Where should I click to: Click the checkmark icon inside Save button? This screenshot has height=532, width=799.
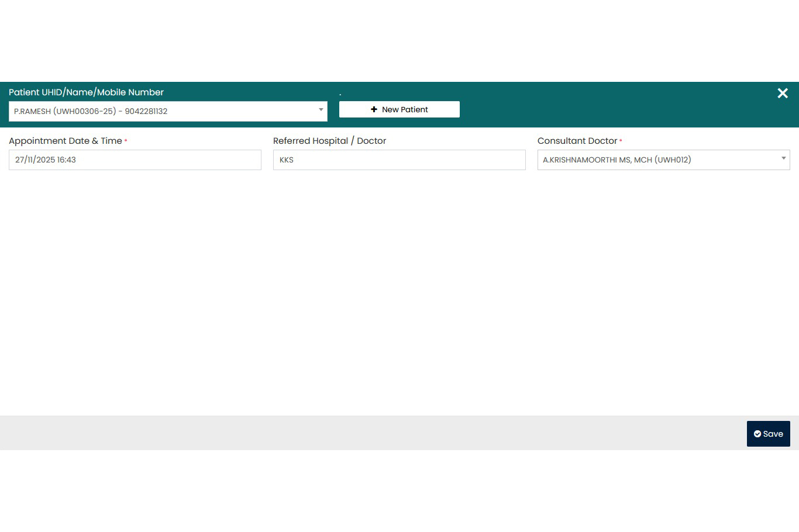coord(757,434)
